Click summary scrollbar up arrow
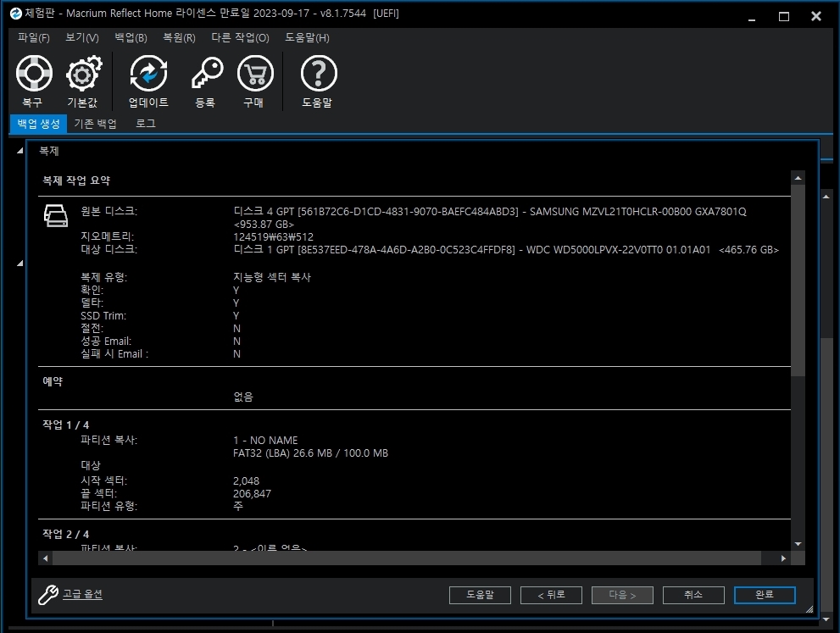Screen dimensions: 840x633 point(798,178)
